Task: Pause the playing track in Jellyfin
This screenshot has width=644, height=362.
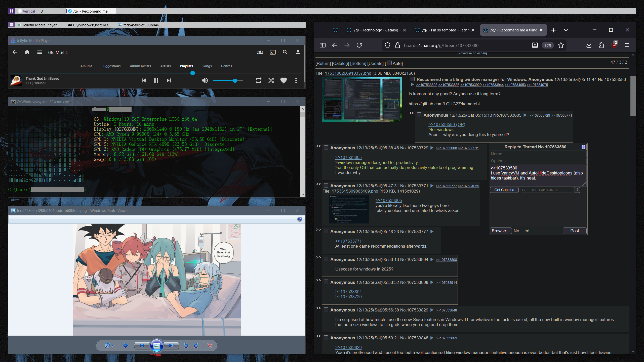Action: tap(156, 80)
